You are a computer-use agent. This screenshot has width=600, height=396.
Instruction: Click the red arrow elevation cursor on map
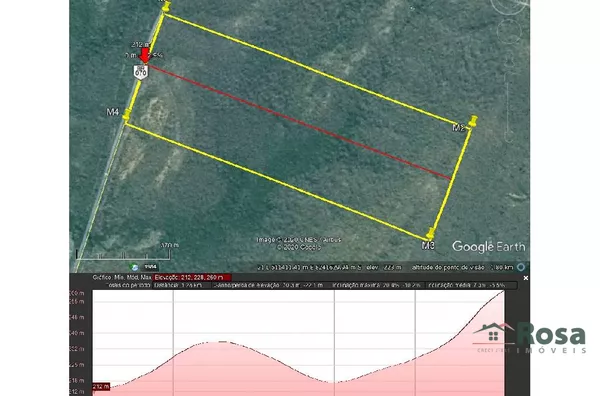pyautogui.click(x=145, y=55)
